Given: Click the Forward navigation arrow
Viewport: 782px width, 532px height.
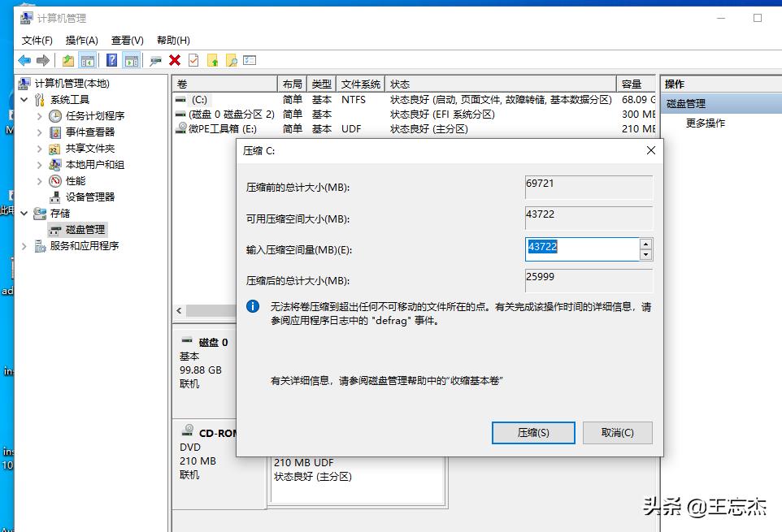Looking at the screenshot, I should point(42,59).
